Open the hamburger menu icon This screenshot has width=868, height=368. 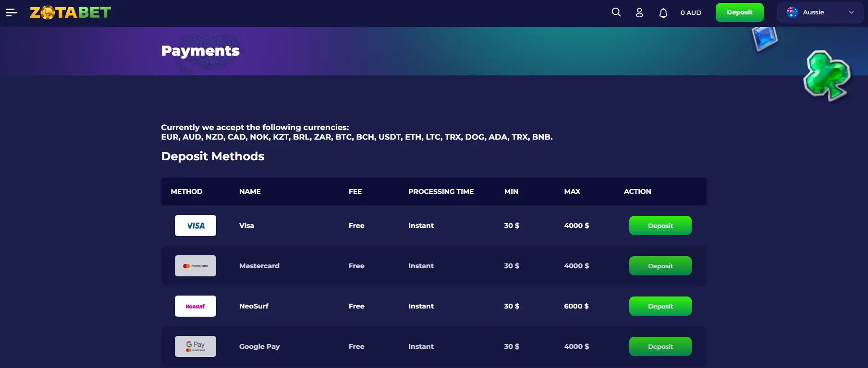(12, 12)
